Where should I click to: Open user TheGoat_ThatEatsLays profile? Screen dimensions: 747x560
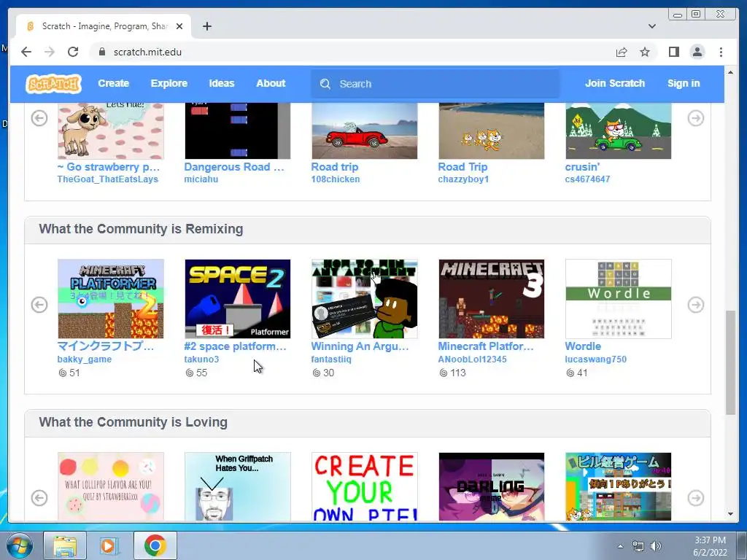(108, 179)
